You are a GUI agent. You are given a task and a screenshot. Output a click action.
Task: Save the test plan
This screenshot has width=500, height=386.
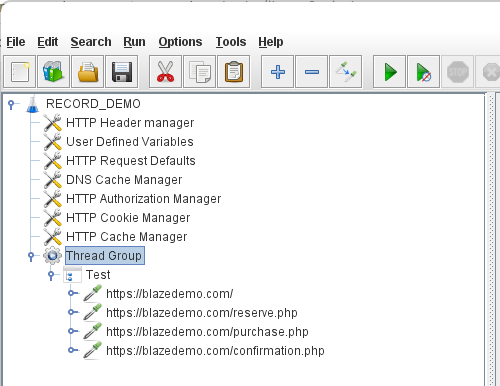click(x=122, y=72)
